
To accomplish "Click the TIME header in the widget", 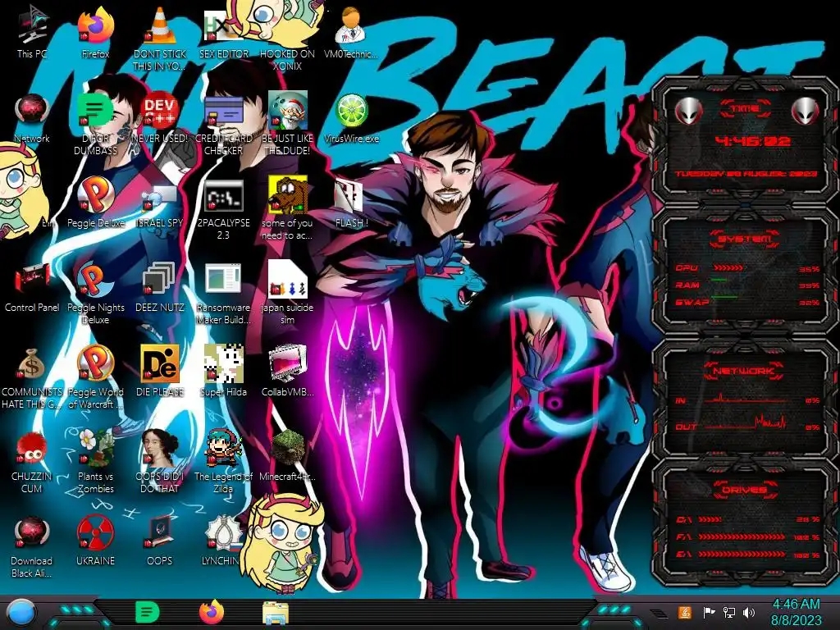I will pyautogui.click(x=745, y=109).
